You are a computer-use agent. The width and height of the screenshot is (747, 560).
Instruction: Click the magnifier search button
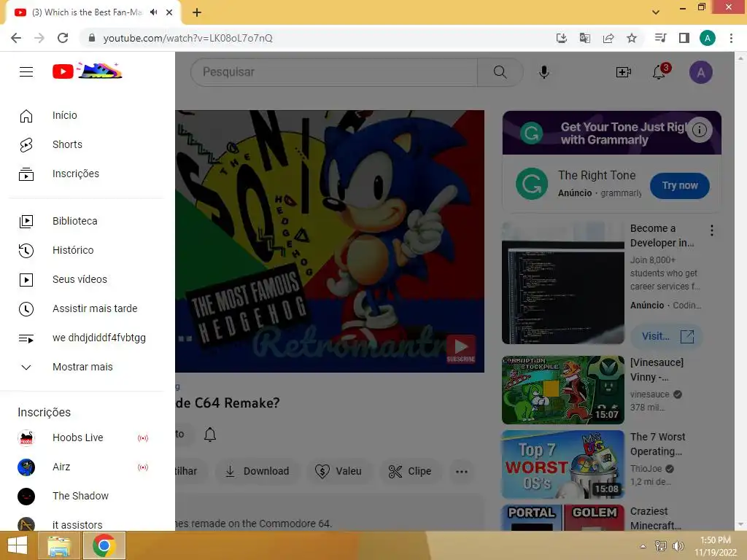click(x=500, y=72)
